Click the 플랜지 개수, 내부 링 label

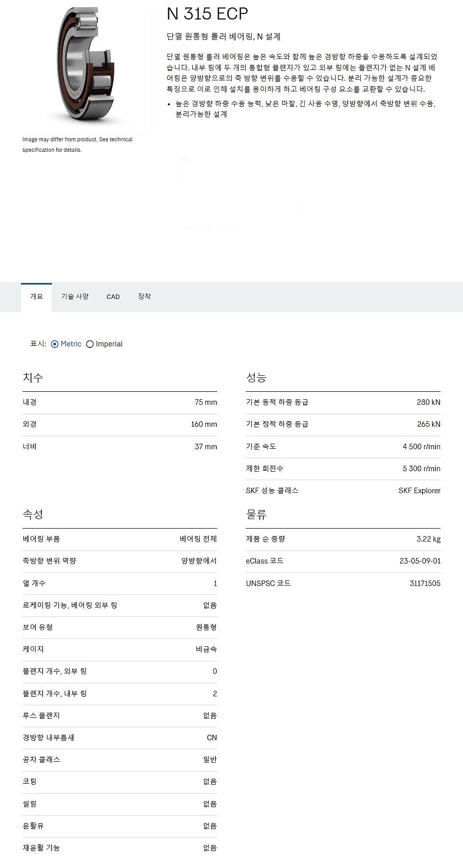click(x=54, y=694)
